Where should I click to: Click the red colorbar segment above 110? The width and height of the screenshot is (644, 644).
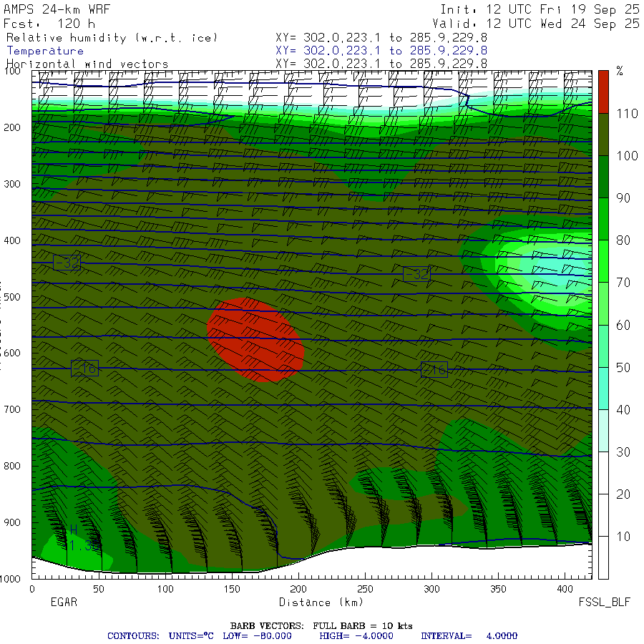pos(603,92)
